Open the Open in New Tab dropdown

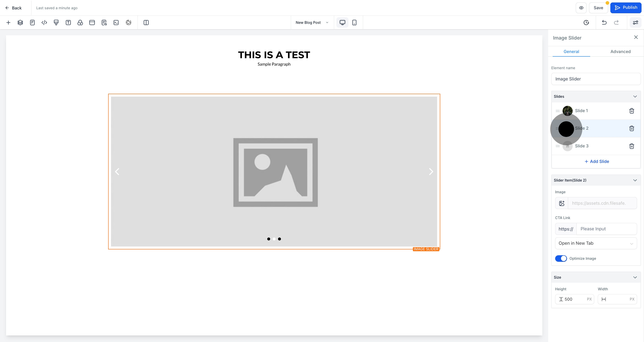coord(596,243)
